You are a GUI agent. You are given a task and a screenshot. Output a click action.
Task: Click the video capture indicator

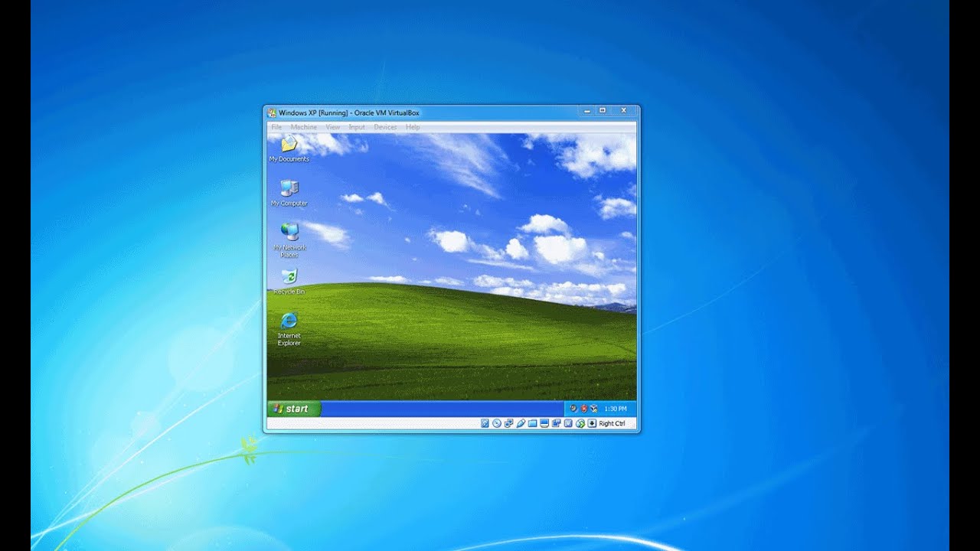[557, 423]
